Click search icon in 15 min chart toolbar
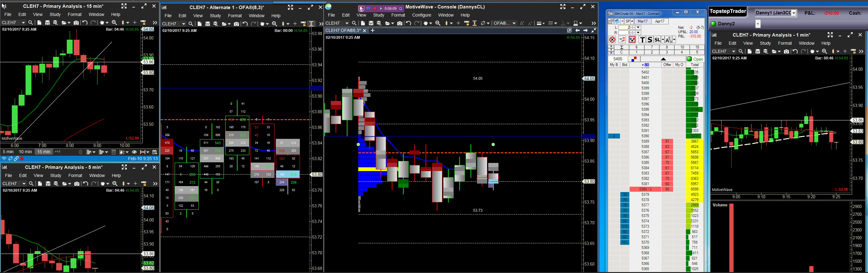This screenshot has width=868, height=273. [x=31, y=23]
